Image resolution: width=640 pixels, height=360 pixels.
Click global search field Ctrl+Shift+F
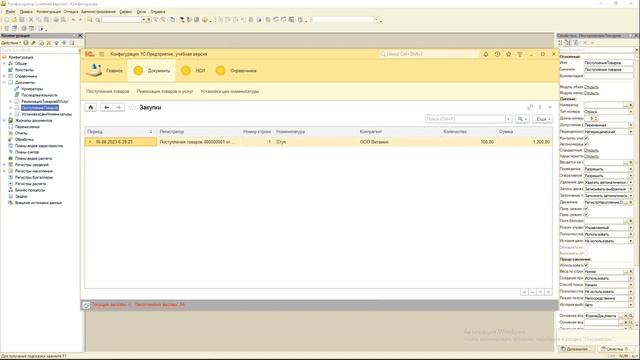429,54
